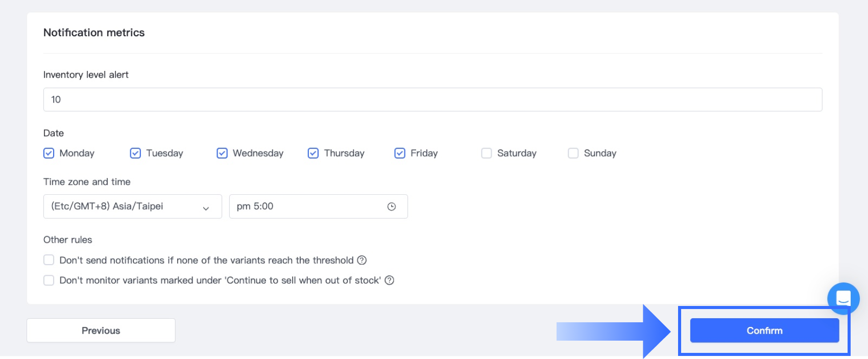Click help icon beside variants threshold rule
The width and height of the screenshot is (868, 359).
tap(362, 260)
